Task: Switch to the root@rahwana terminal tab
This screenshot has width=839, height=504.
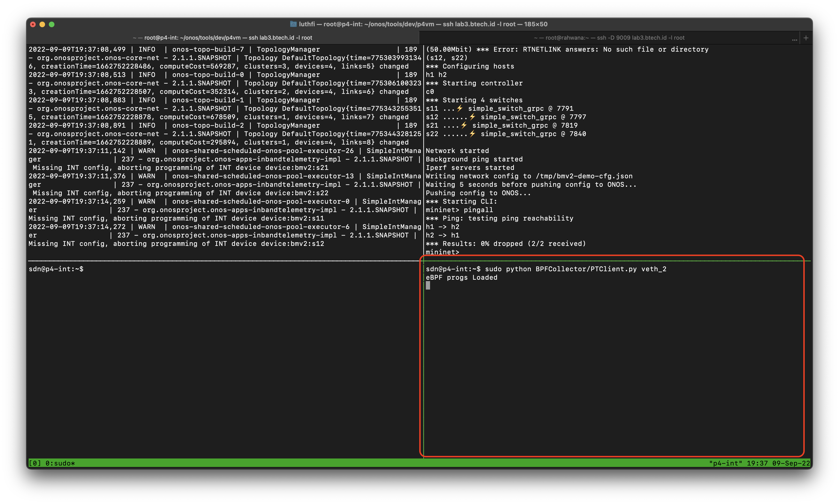Action: coord(609,38)
